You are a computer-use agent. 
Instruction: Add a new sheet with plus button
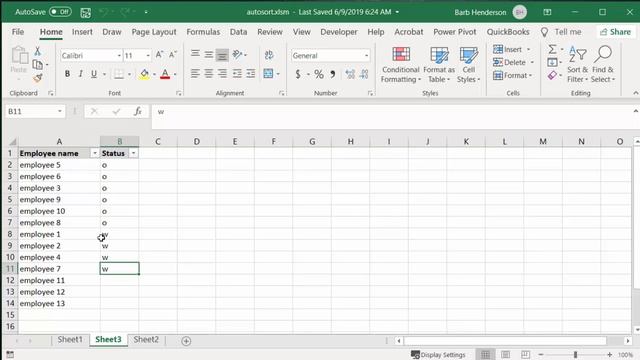click(x=186, y=341)
